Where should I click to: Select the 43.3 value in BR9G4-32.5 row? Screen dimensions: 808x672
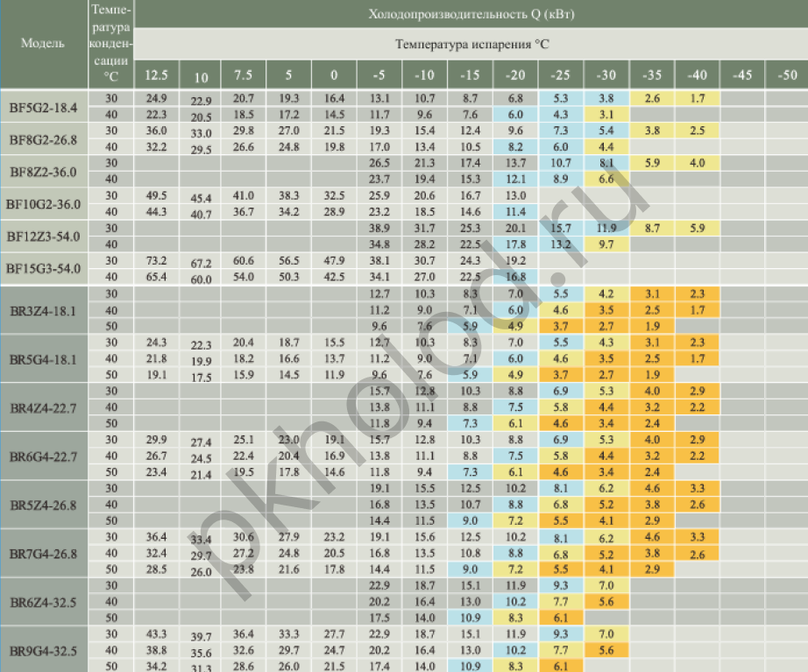[x=157, y=633]
